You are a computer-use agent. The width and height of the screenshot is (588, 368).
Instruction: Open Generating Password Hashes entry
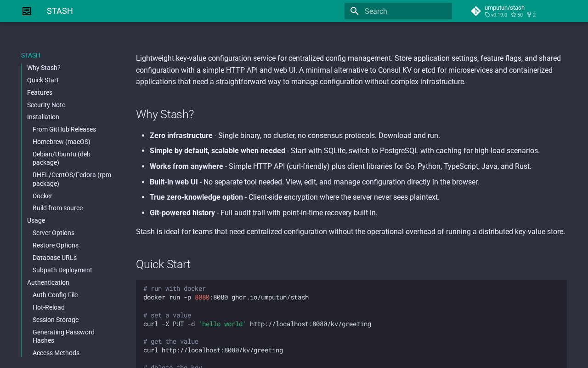pyautogui.click(x=63, y=336)
